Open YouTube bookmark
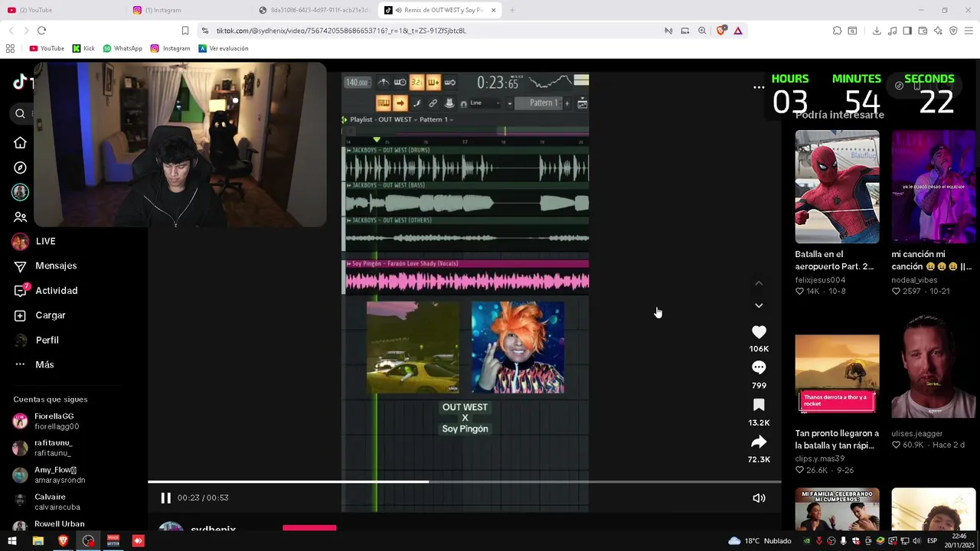The height and width of the screenshot is (551, 980). (47, 48)
